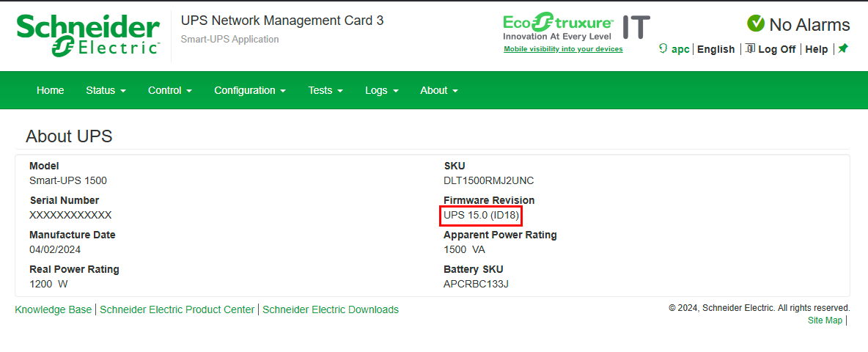The width and height of the screenshot is (868, 352).
Task: Click the Log Off link
Action: 776,49
